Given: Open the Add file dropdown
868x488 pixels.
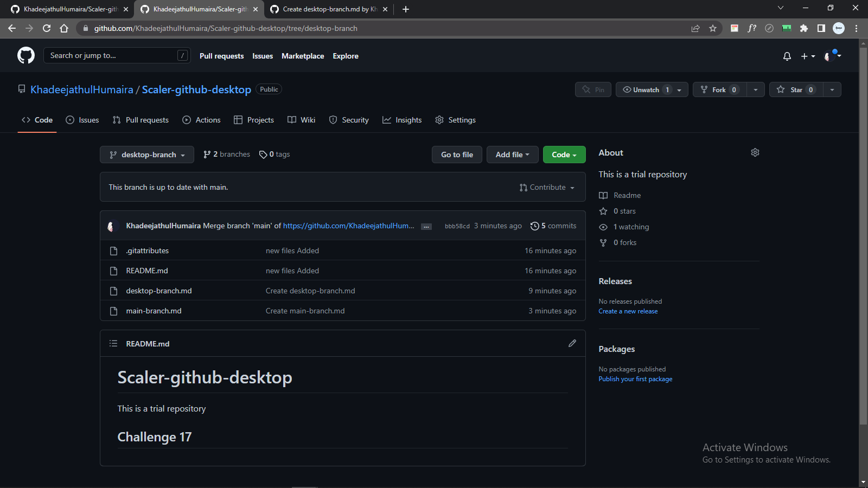Looking at the screenshot, I should click(512, 155).
